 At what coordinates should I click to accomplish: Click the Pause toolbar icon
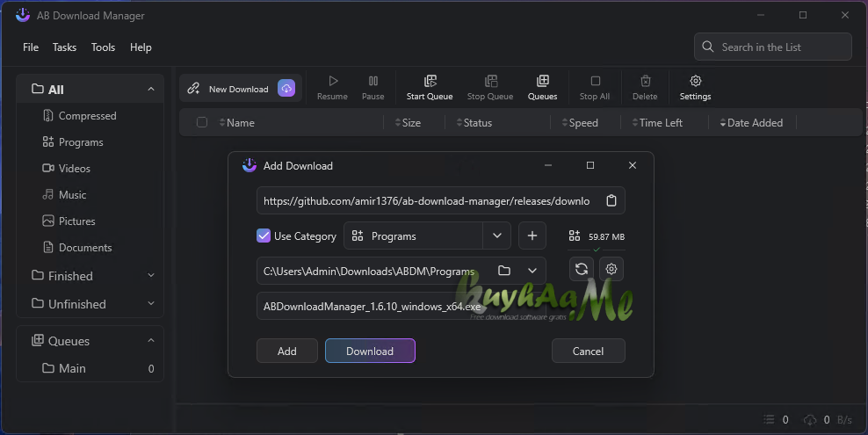point(373,82)
